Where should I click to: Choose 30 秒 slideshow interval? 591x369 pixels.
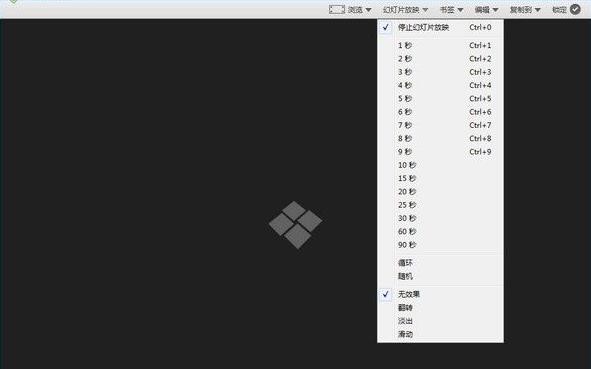coord(440,218)
